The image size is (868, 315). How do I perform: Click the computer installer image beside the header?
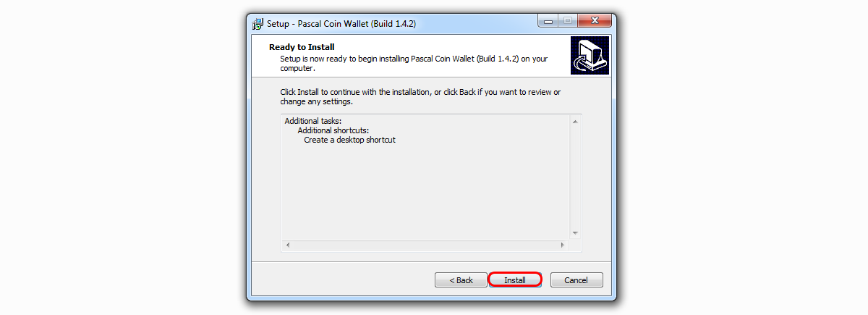pos(590,56)
